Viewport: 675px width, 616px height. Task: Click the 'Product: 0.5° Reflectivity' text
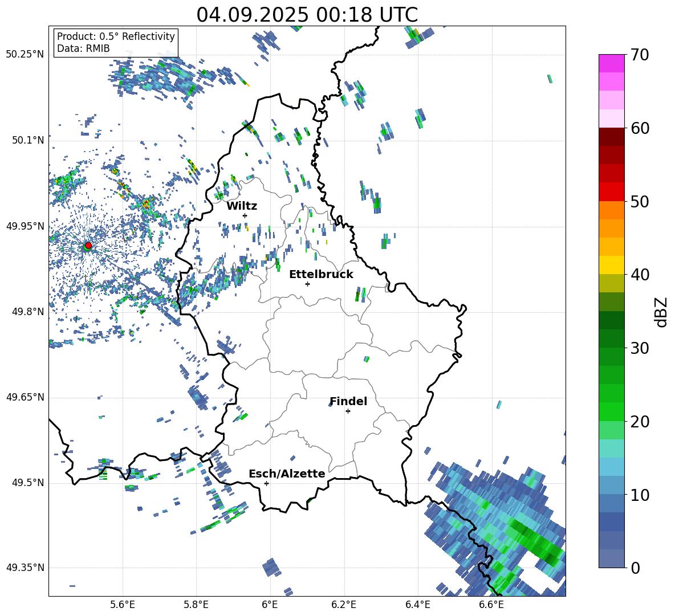coord(116,36)
